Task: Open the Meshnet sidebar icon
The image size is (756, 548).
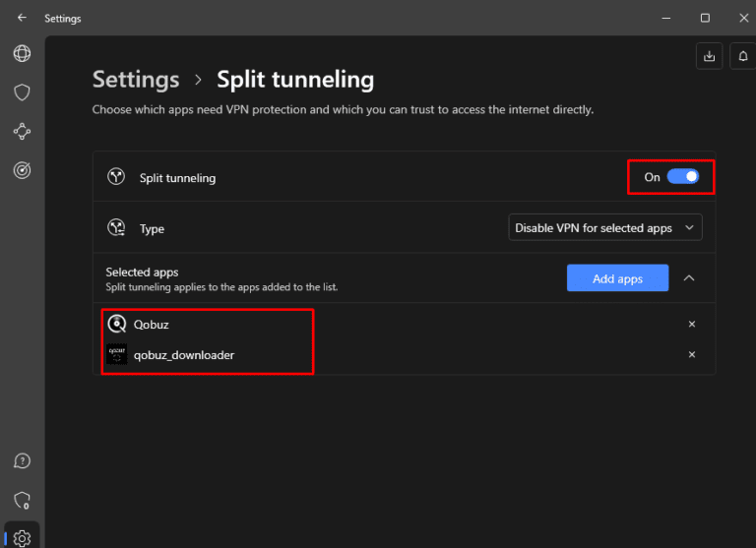Action: point(22,131)
